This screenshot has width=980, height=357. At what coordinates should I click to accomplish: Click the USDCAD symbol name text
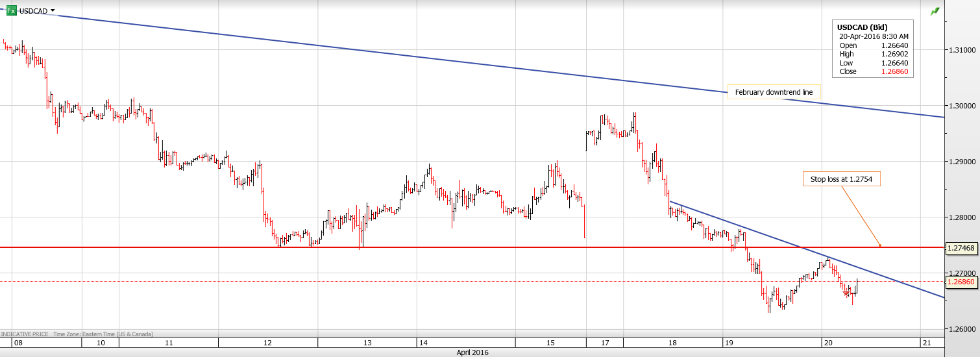[x=32, y=11]
